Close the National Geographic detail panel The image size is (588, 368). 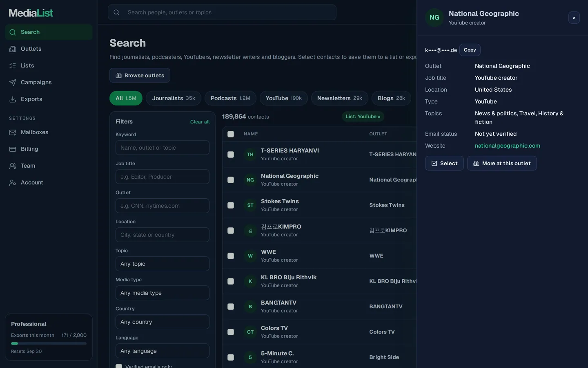pyautogui.click(x=574, y=18)
